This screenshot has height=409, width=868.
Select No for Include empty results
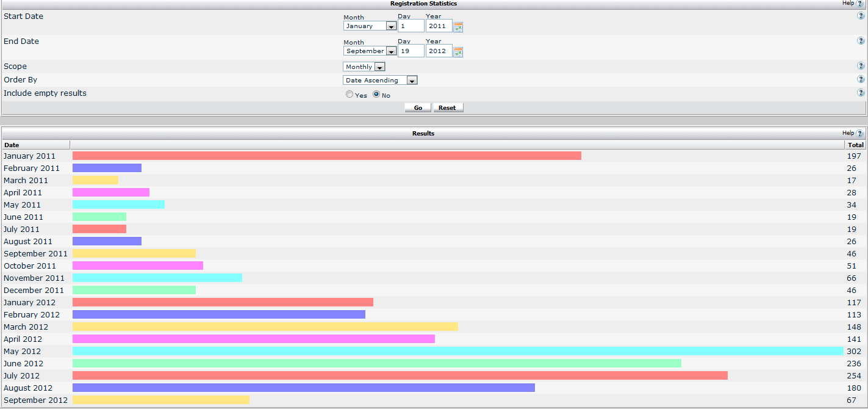376,95
